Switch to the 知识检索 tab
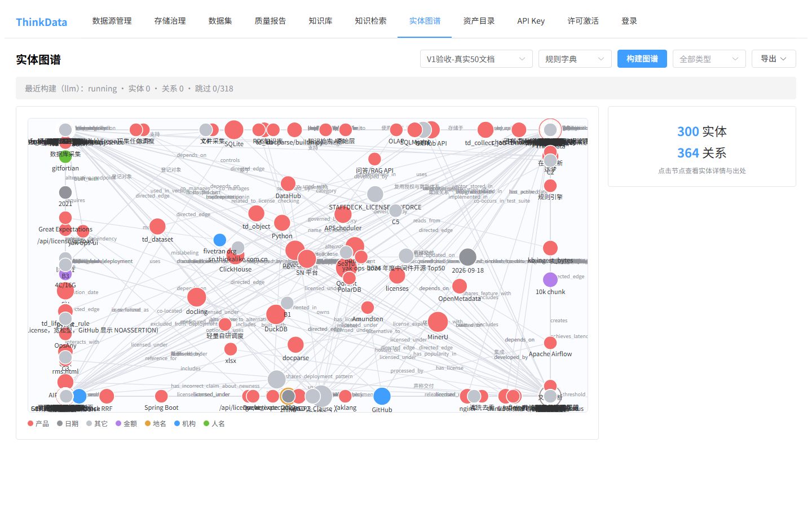 point(371,21)
